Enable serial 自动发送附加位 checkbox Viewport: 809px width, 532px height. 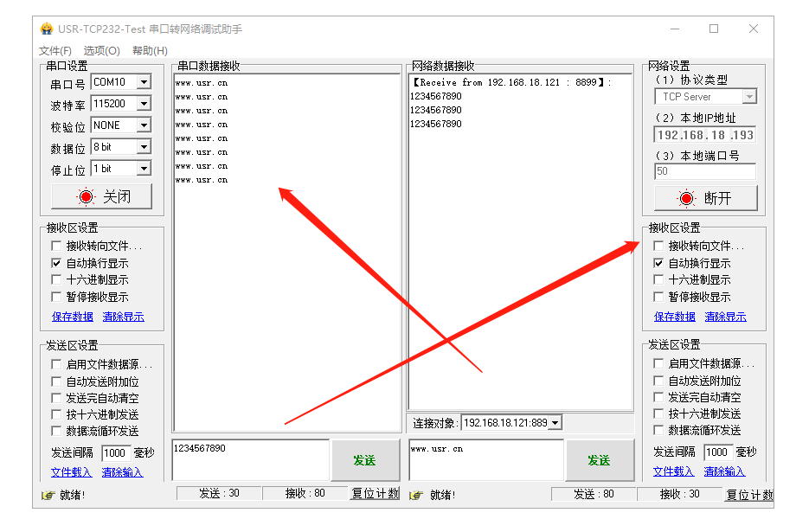click(56, 381)
